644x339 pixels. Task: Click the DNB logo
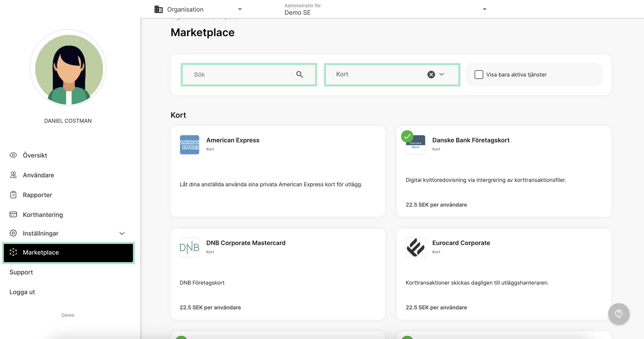point(190,247)
